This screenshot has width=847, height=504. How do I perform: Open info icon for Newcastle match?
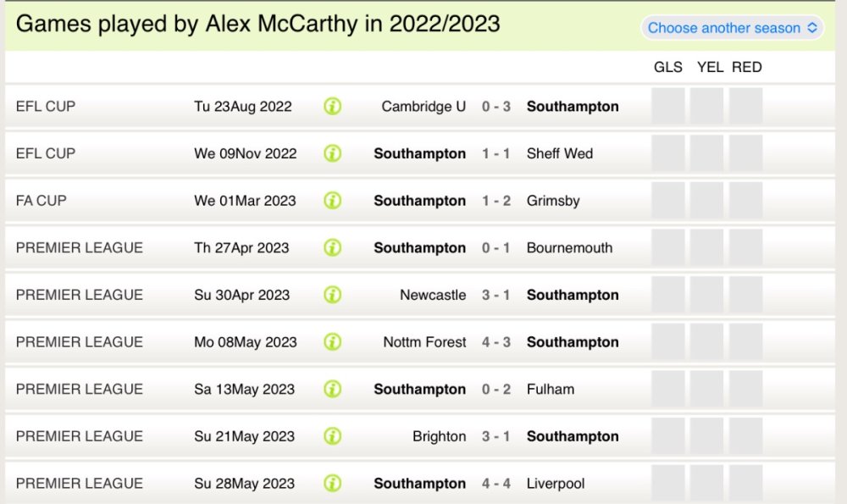pos(333,295)
